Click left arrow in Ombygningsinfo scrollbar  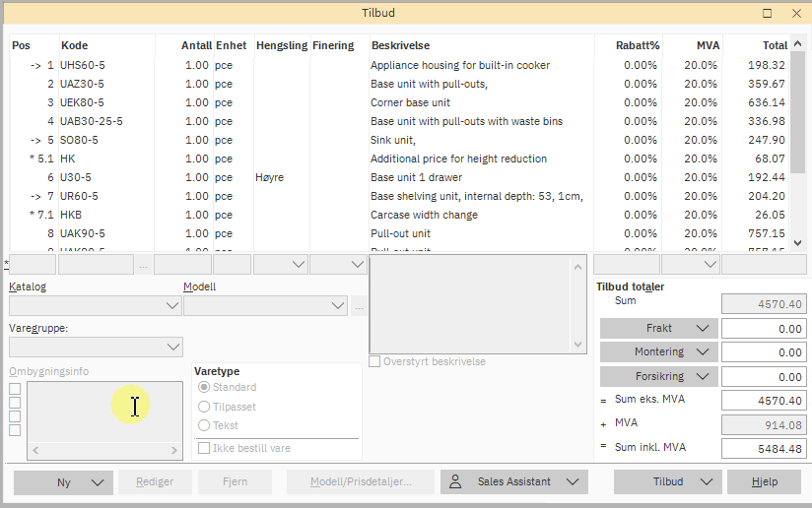[x=34, y=451]
